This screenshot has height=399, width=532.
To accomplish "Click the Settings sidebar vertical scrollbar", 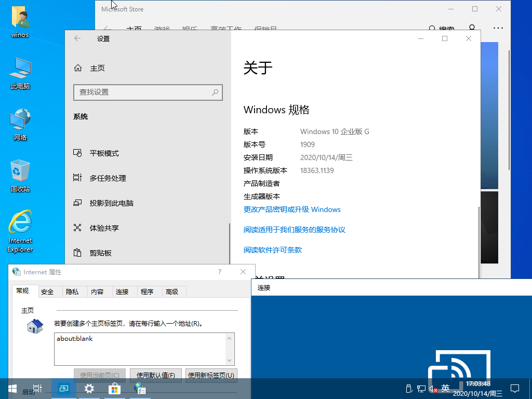I will click(x=230, y=244).
